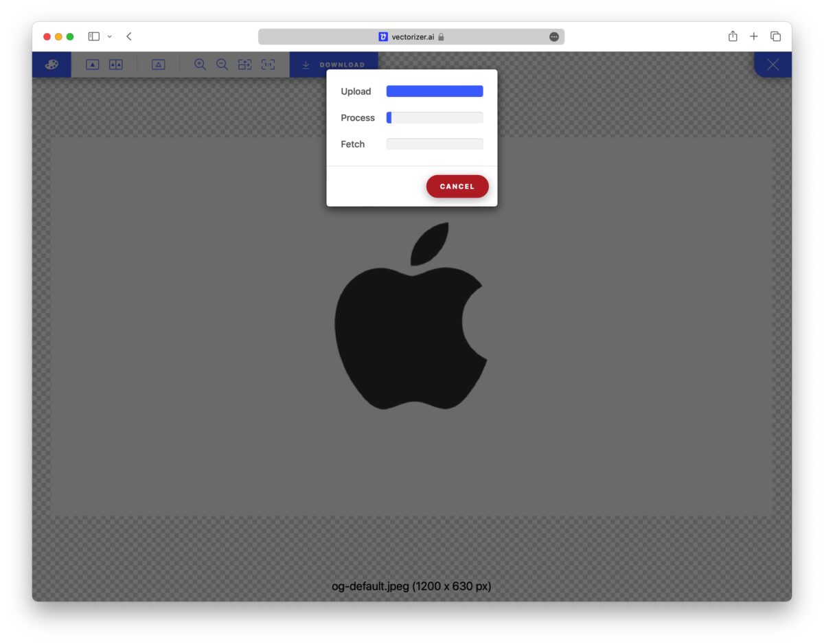Click the 1:1 actual size icon
Image resolution: width=824 pixels, height=644 pixels.
pos(268,65)
